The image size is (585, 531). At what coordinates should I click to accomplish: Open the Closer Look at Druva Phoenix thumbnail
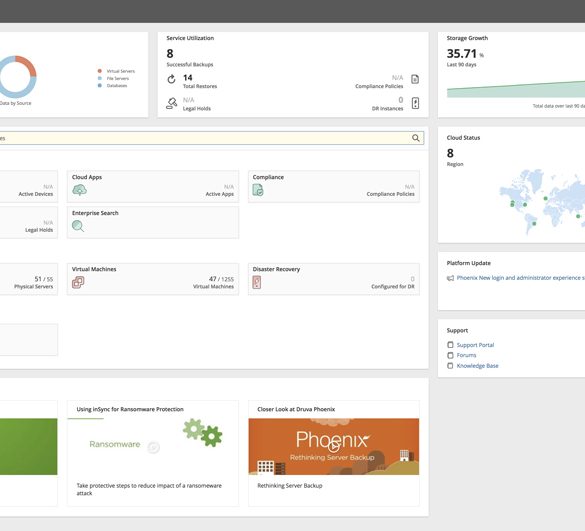(x=334, y=446)
